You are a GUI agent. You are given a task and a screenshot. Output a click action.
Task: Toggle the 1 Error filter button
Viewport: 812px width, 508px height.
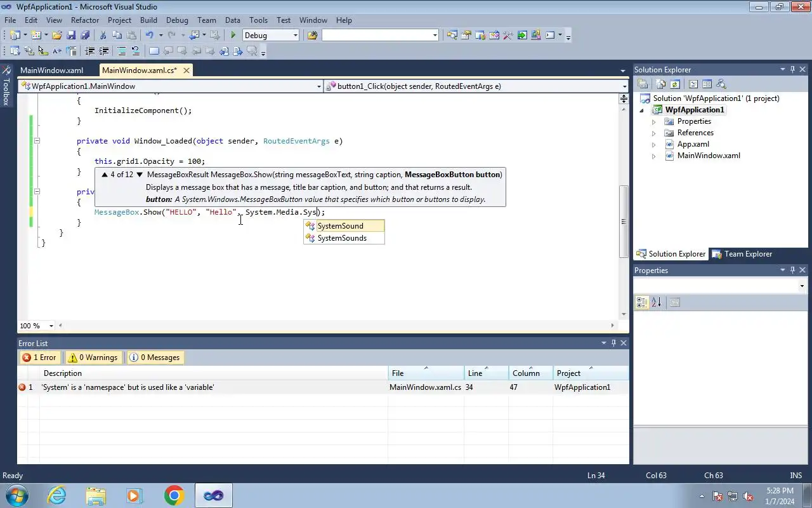pos(39,358)
